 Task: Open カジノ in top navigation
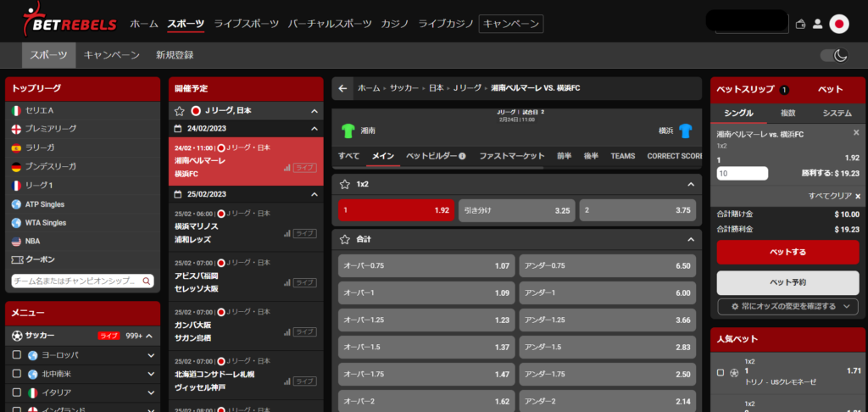[x=395, y=24]
